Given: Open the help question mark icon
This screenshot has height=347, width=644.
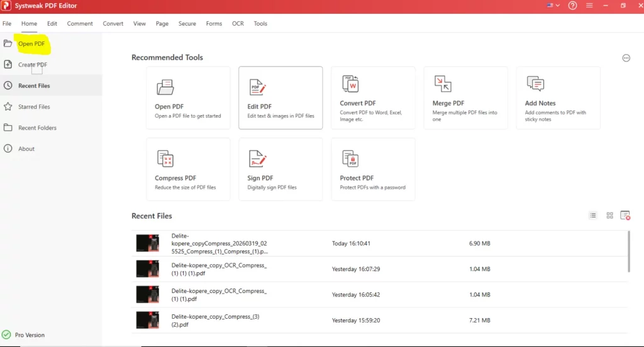Looking at the screenshot, I should coord(572,6).
